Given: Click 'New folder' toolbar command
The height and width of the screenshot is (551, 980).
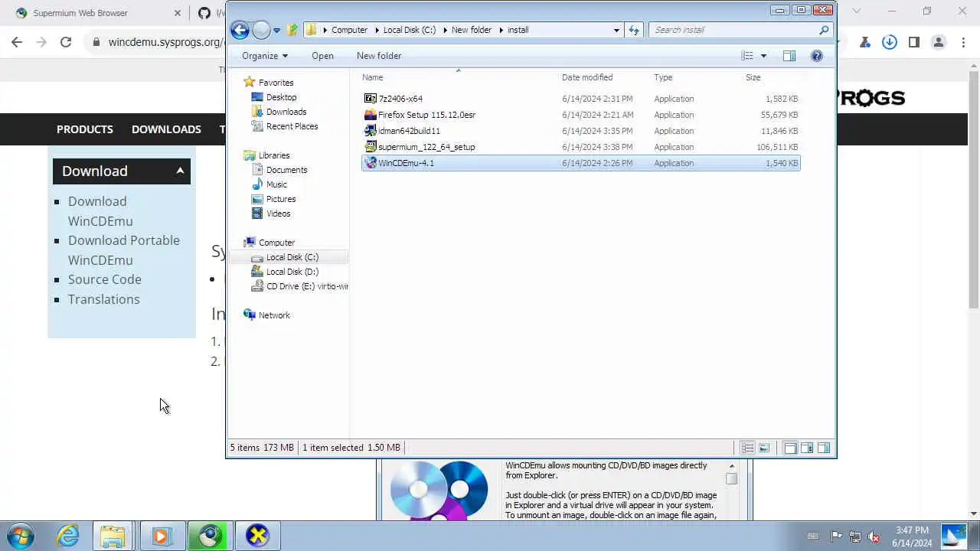Looking at the screenshot, I should click(x=379, y=56).
